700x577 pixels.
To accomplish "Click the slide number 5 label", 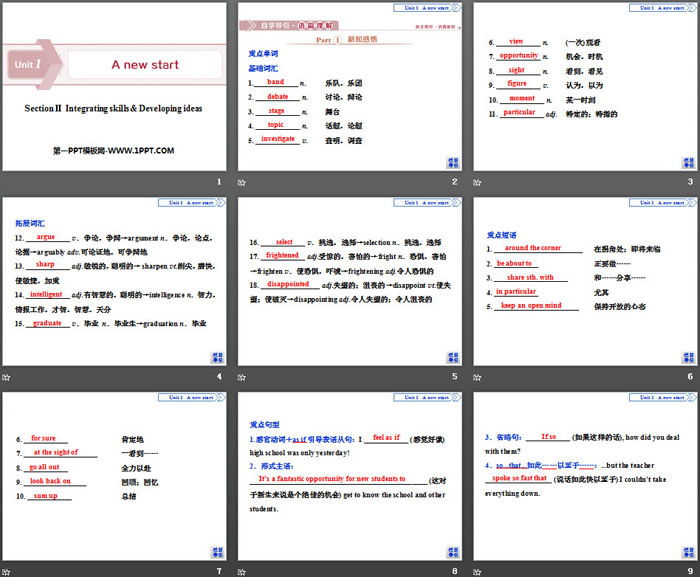I will tap(454, 376).
